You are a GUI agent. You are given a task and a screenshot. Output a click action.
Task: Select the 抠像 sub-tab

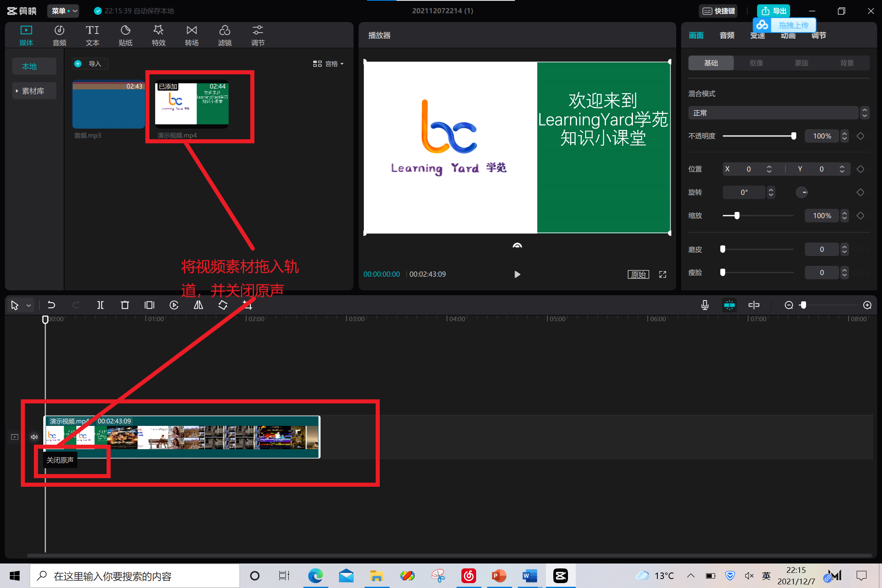tap(756, 63)
